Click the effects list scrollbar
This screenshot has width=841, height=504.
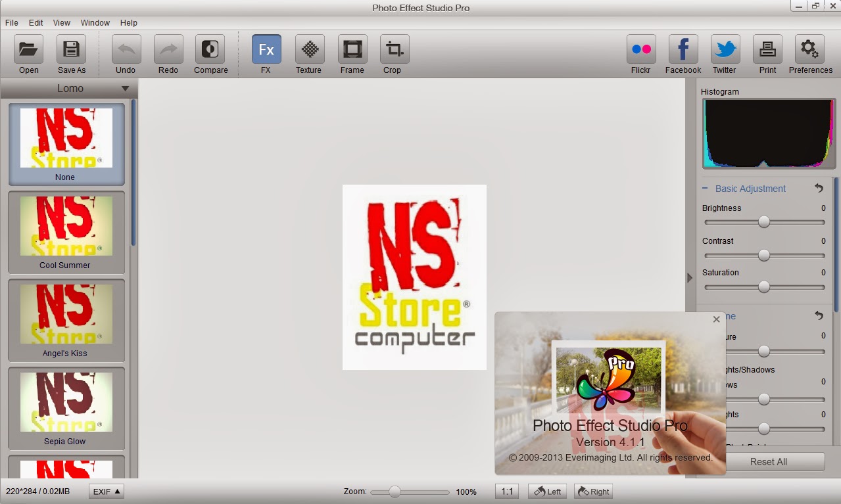(x=133, y=173)
